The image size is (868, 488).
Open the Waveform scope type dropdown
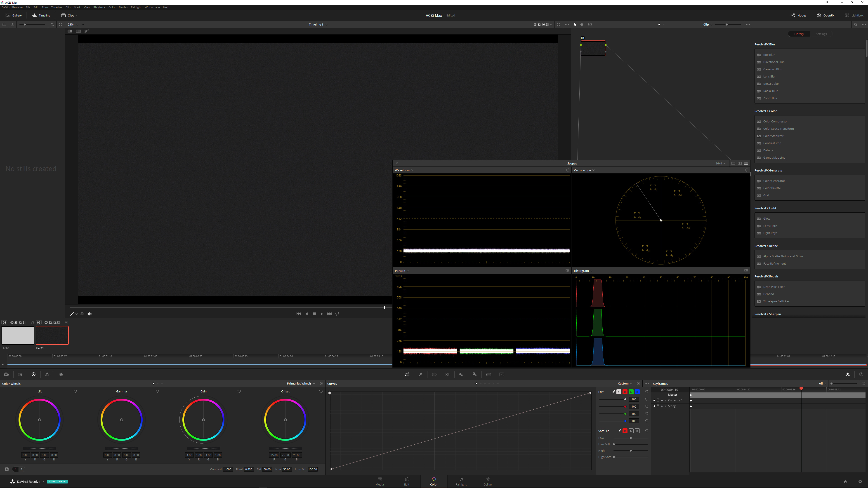coord(404,170)
